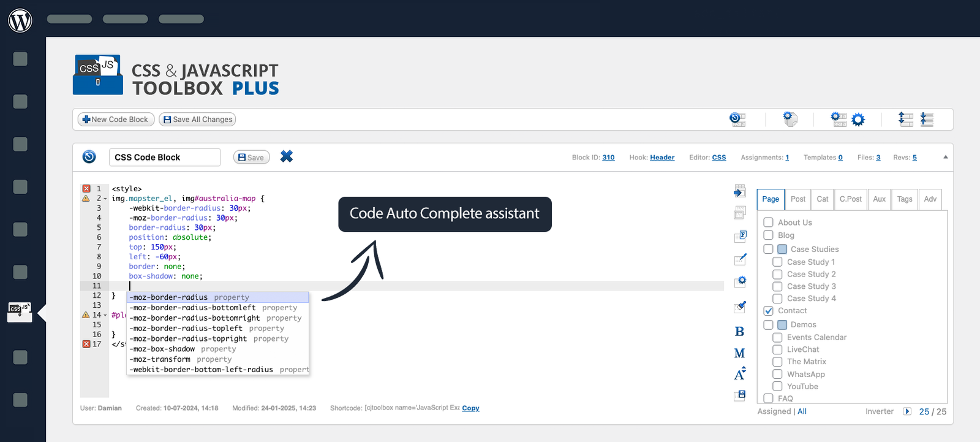
Task: Click the small gear panel icon in editor sidebar
Action: [741, 282]
